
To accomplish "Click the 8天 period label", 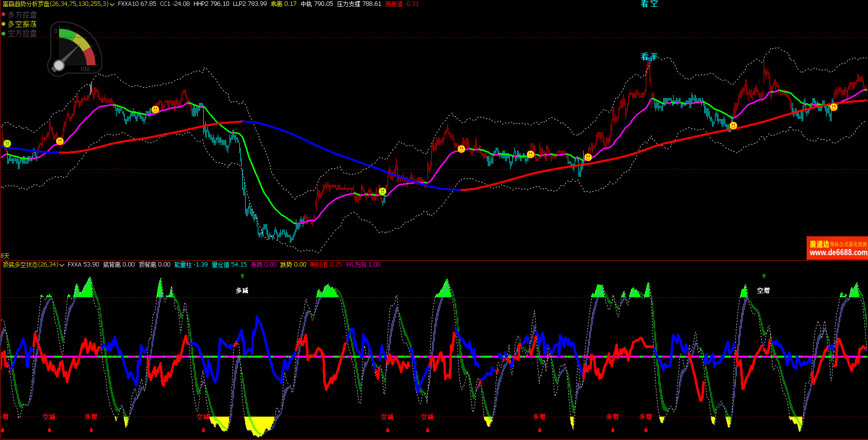I will click(x=5, y=256).
